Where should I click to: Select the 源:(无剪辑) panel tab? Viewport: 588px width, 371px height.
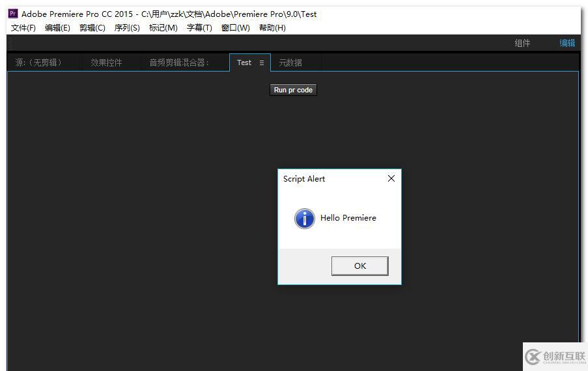tap(38, 62)
